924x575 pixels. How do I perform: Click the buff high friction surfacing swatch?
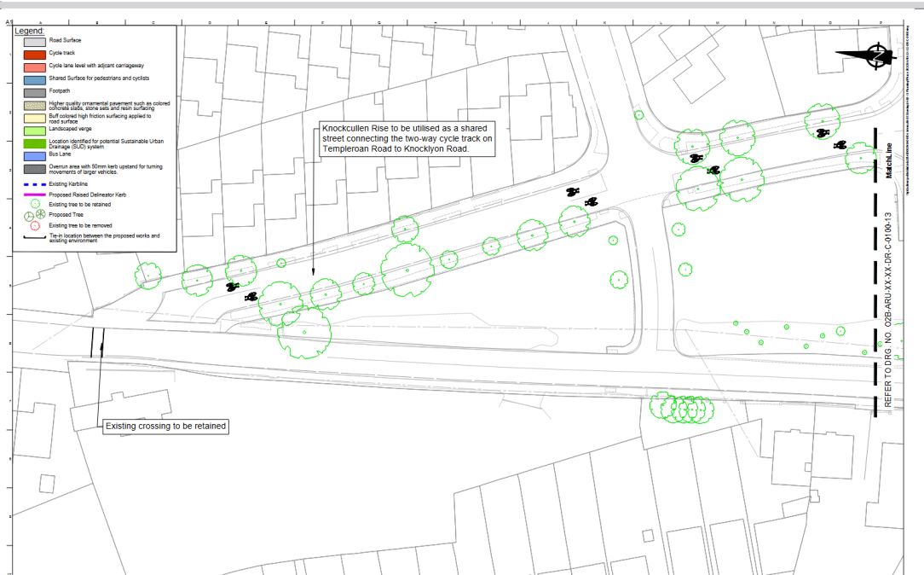click(35, 118)
